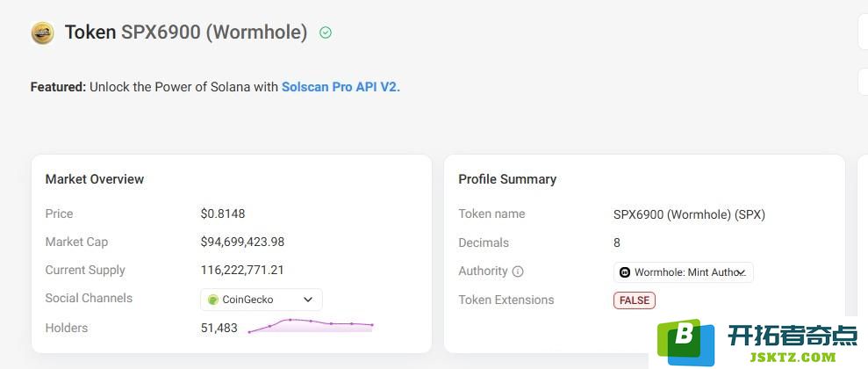Select the 116,222,771.21 current supply value

pos(242,271)
